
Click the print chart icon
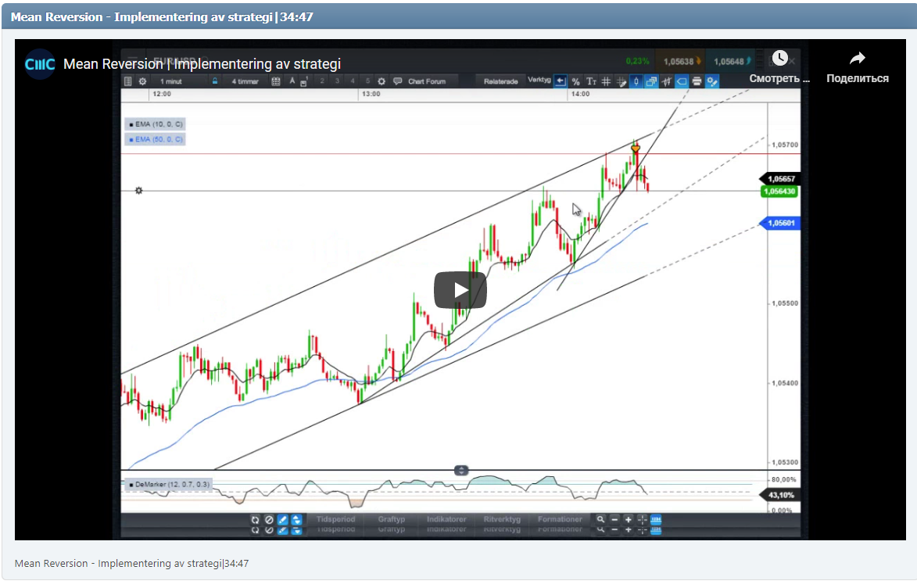[x=697, y=81]
